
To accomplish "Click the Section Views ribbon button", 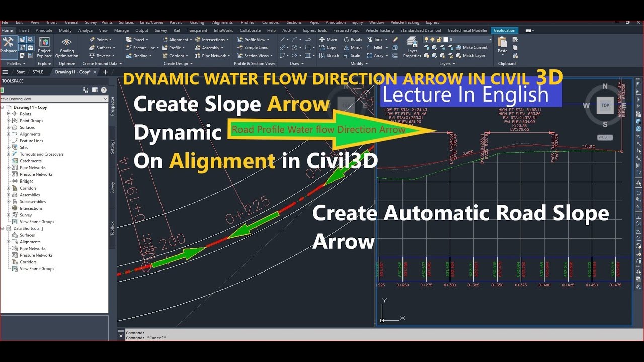I will pyautogui.click(x=255, y=56).
